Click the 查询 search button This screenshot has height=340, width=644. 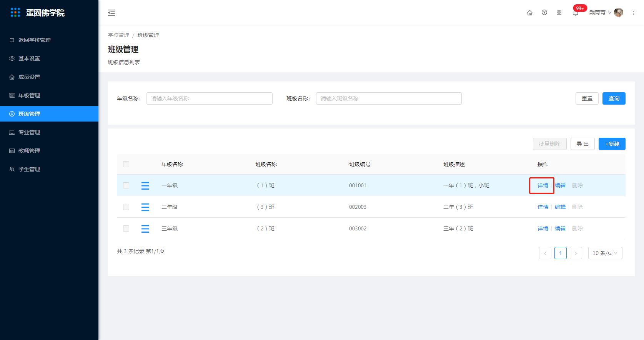(614, 98)
